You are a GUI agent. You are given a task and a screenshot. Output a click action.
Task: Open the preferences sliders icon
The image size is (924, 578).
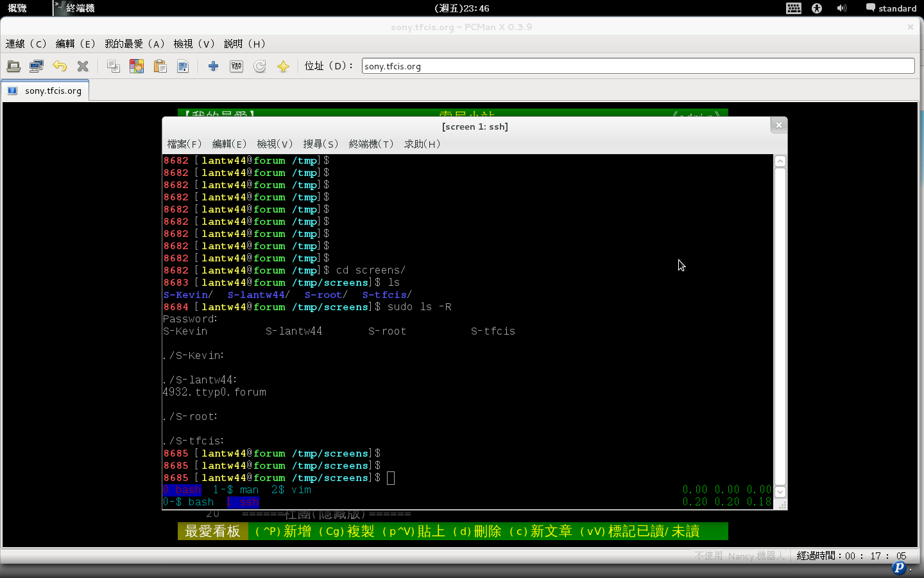pyautogui.click(x=237, y=66)
